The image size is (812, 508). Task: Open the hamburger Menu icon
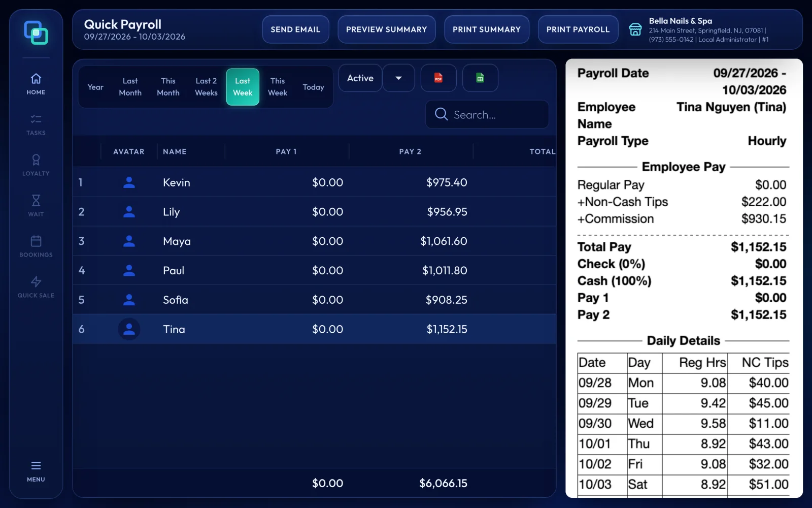point(36,465)
